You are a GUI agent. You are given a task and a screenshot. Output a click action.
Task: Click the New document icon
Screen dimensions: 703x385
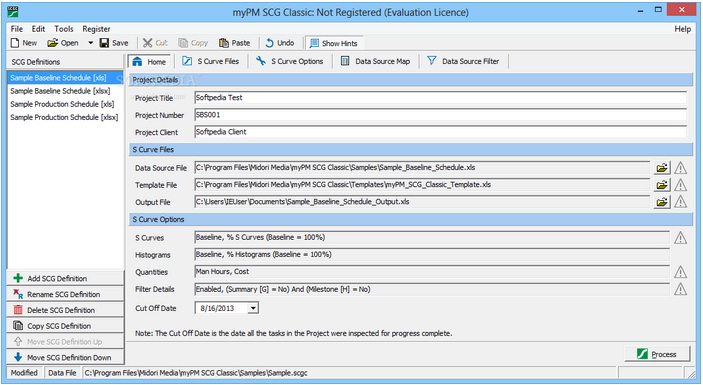[15, 43]
